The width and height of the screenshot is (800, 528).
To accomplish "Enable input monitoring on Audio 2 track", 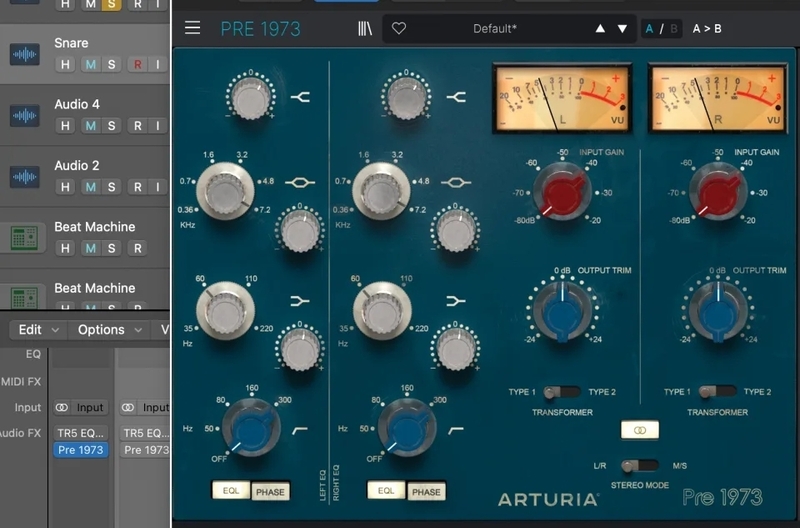I will tap(158, 187).
